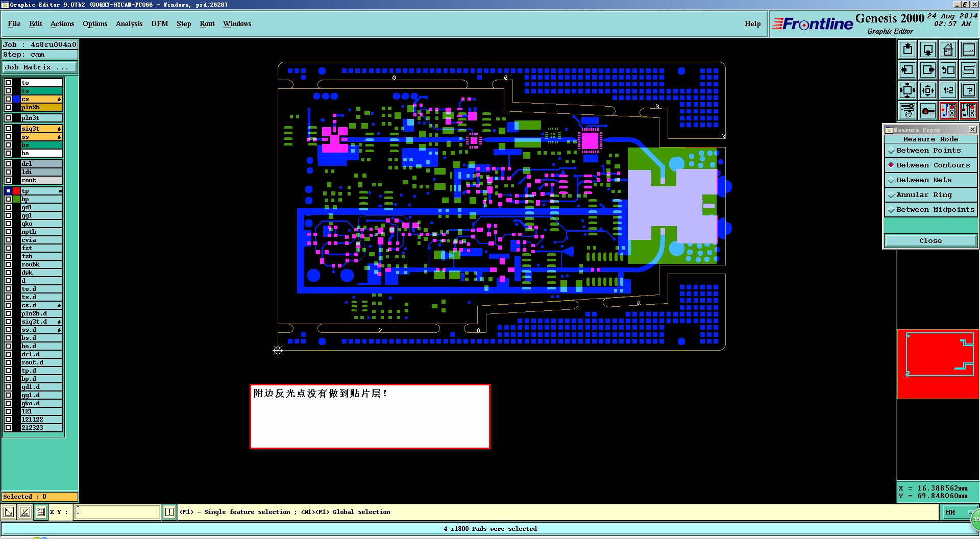Click the exclamation mark icon
Image resolution: width=980 pixels, height=539 pixels.
point(169,512)
